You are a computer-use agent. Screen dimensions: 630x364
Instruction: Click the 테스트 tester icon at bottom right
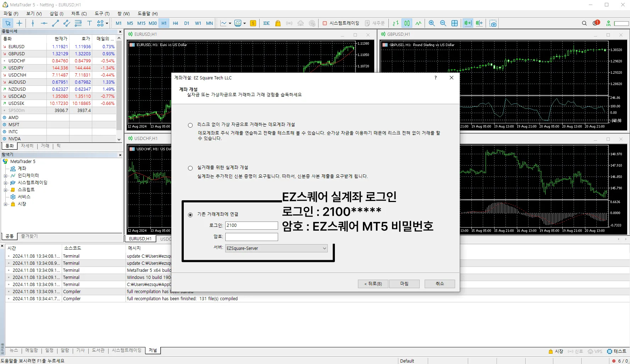click(617, 351)
